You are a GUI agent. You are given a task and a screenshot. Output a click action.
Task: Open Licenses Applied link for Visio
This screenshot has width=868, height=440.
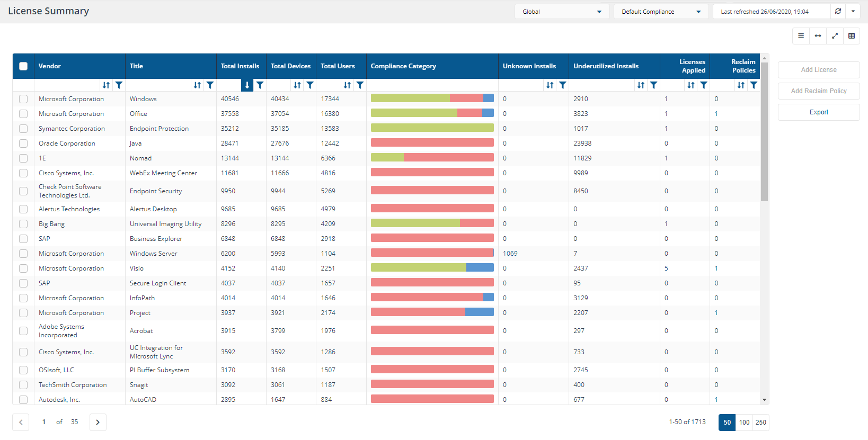click(x=666, y=268)
